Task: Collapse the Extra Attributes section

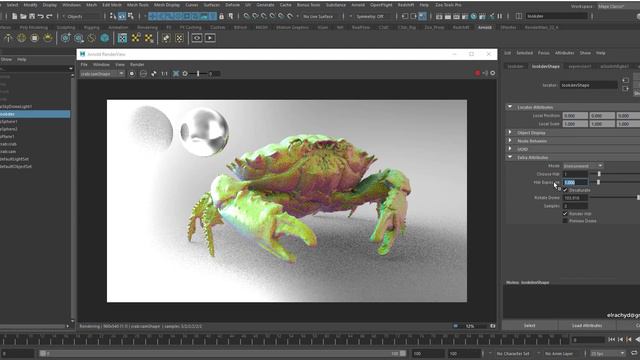Action: (510, 157)
